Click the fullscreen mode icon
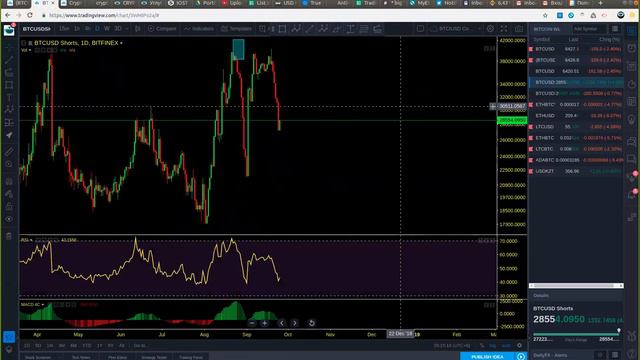The image size is (640, 360). [x=504, y=29]
